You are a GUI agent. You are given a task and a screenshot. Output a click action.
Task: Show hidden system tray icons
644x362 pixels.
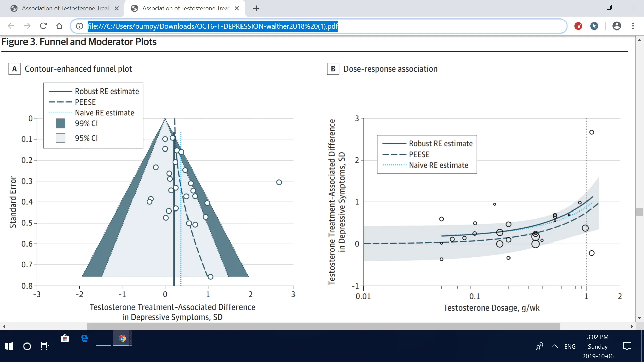tap(555, 346)
